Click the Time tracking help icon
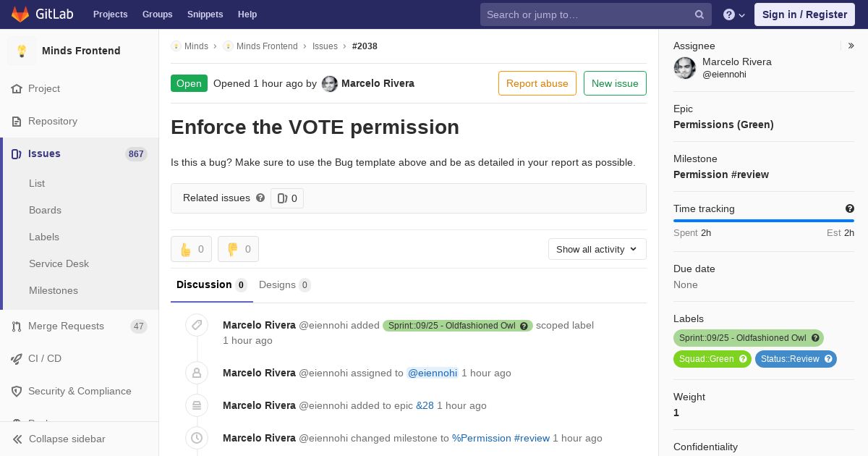Image resolution: width=868 pixels, height=456 pixels. point(850,208)
